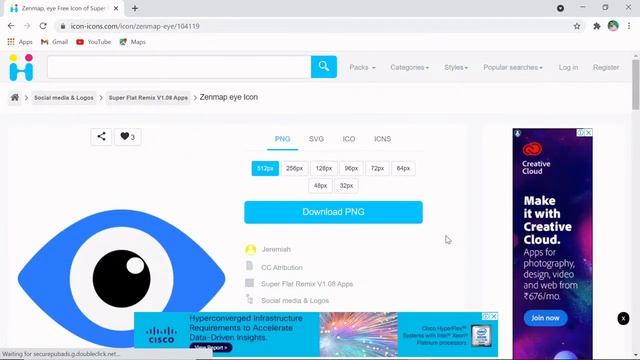
Task: Dismiss the black round X button
Action: (x=623, y=318)
